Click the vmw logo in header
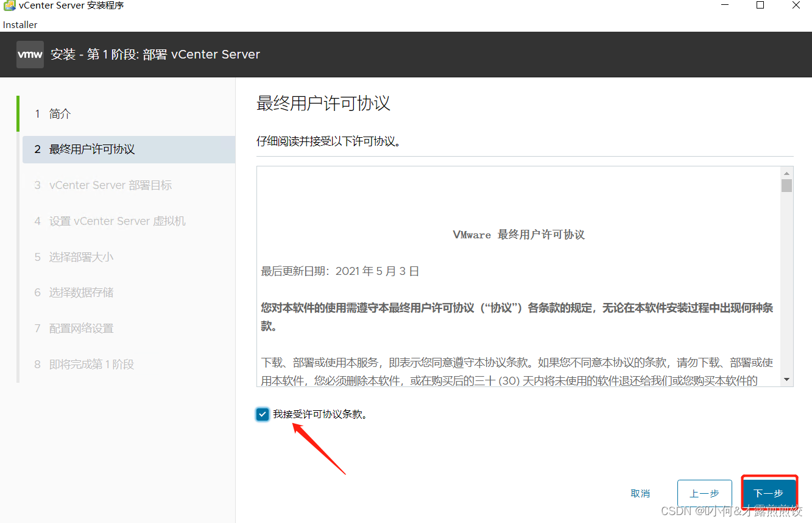 (30, 54)
